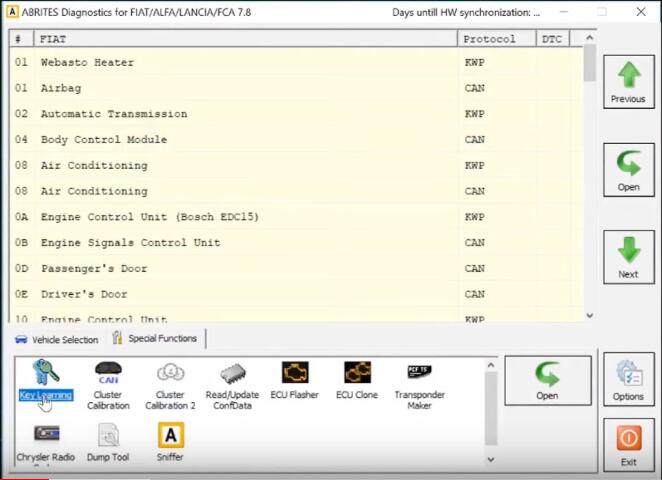Close the ABRITES Diagnostics window
The image size is (662, 480).
pyautogui.click(x=641, y=12)
